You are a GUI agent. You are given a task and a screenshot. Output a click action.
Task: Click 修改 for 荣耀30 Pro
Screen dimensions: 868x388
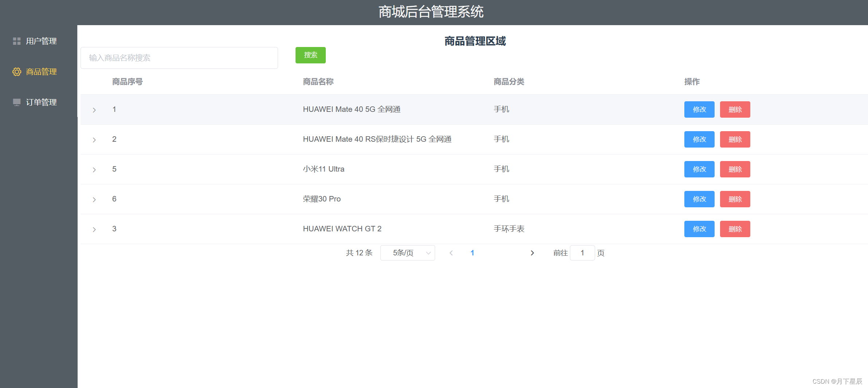tap(699, 199)
